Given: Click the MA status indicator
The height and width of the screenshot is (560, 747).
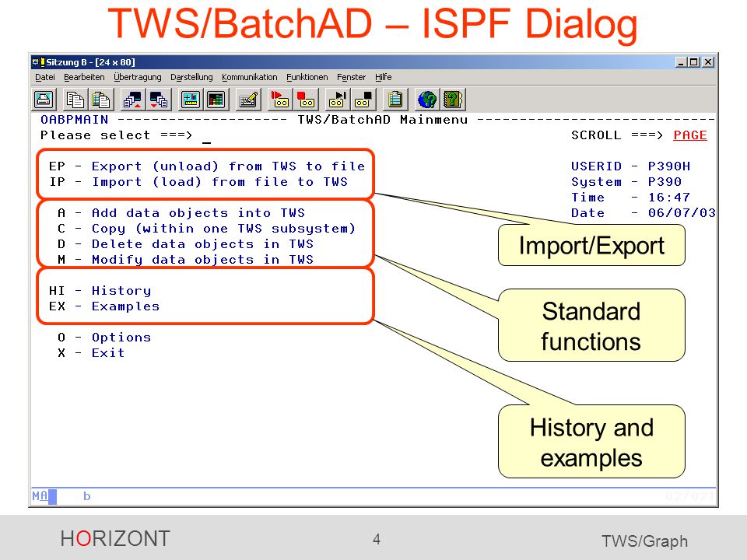Looking at the screenshot, I should [40, 496].
